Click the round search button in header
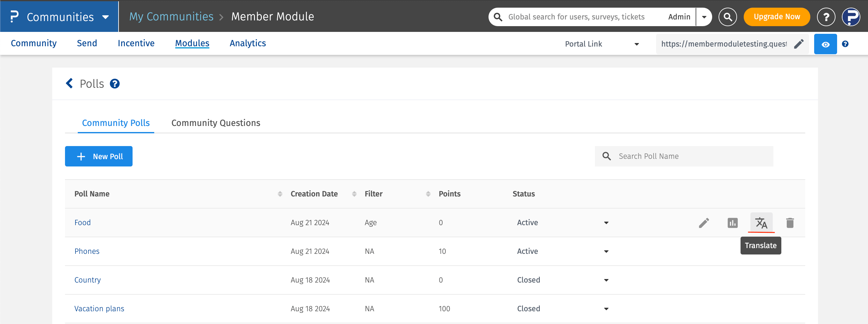The image size is (868, 324). click(x=727, y=17)
